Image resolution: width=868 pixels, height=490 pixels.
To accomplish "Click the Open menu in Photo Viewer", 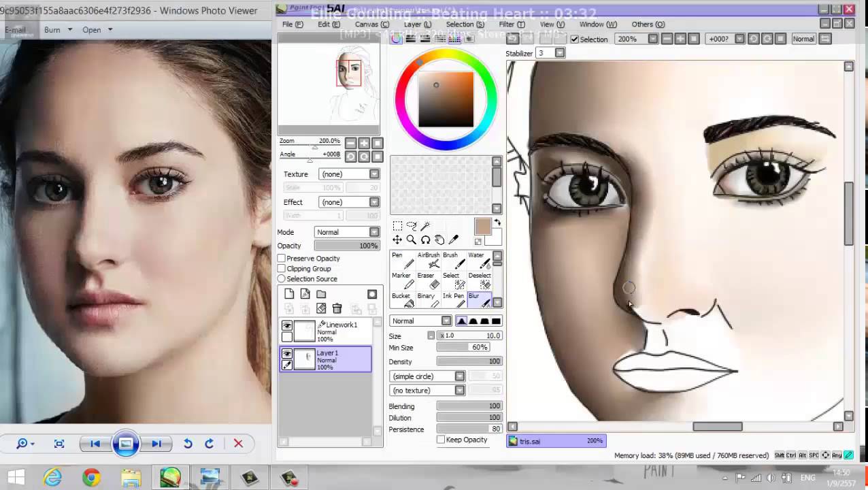I will pos(97,30).
